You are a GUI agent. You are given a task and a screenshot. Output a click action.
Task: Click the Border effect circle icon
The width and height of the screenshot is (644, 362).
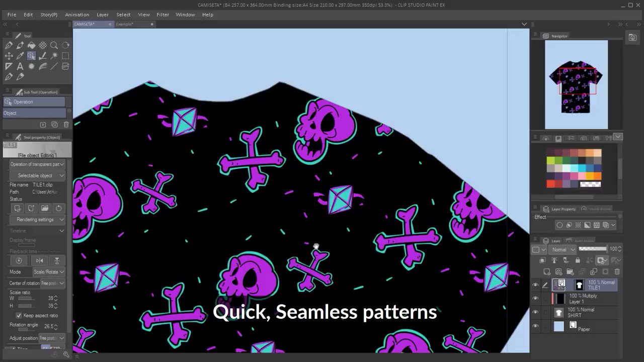tap(559, 225)
